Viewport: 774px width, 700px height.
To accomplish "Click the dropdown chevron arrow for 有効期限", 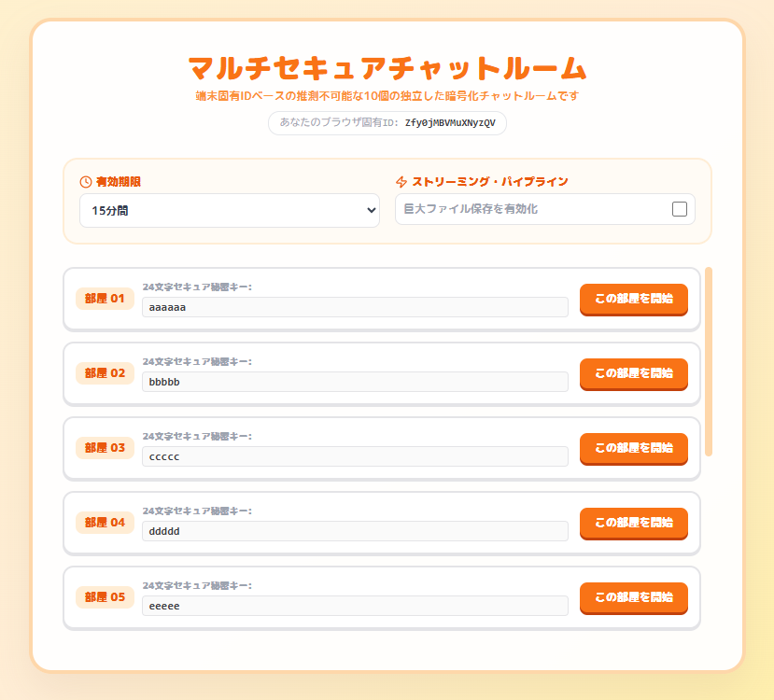I will click(372, 211).
